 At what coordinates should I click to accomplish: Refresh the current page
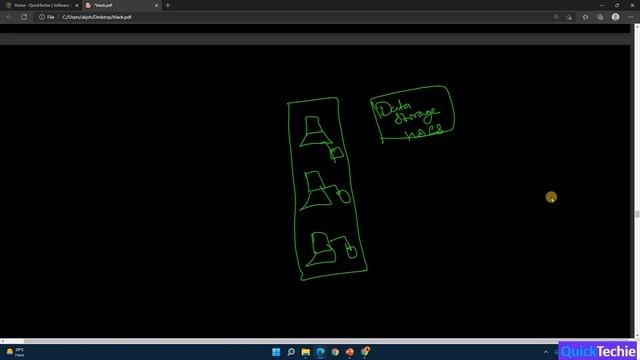(24, 17)
